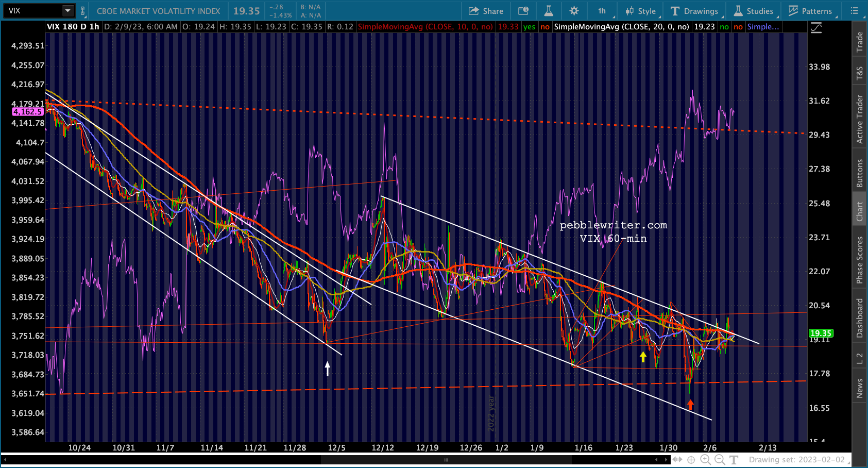The image size is (868, 468).
Task: Click the VIX 180 D 1h chart label
Action: coord(73,27)
